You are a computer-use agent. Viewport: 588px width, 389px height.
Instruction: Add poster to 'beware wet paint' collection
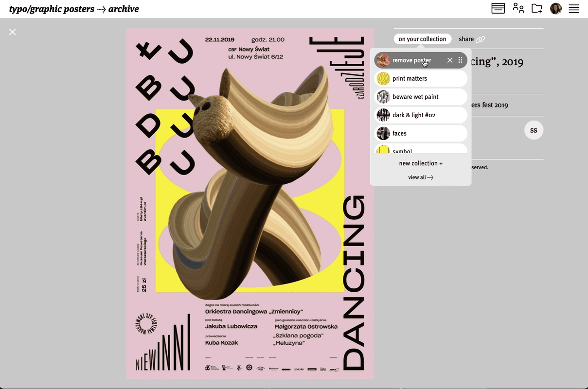(x=421, y=97)
